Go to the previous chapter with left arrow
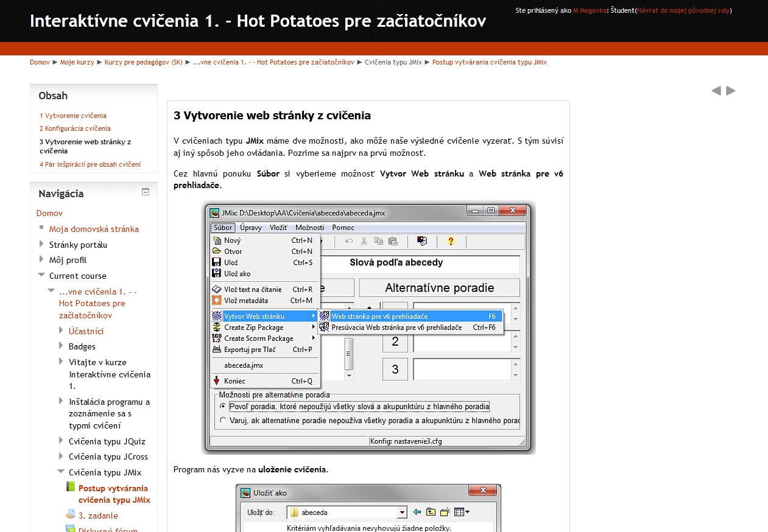Screen dimensions: 768x532 (716, 91)
